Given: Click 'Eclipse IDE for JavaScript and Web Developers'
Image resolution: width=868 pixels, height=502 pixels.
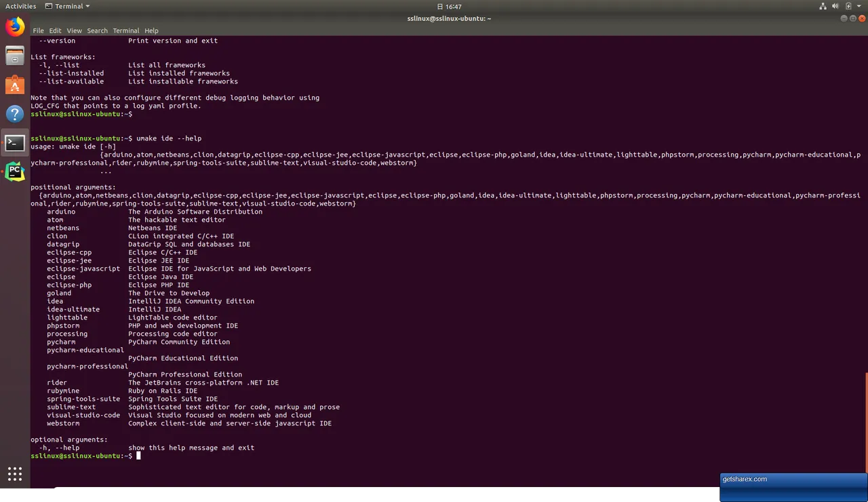Looking at the screenshot, I should click(x=220, y=269).
